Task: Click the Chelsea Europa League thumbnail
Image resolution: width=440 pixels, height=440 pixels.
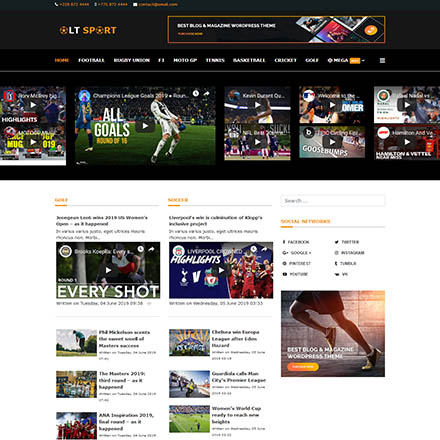Action: (189, 343)
